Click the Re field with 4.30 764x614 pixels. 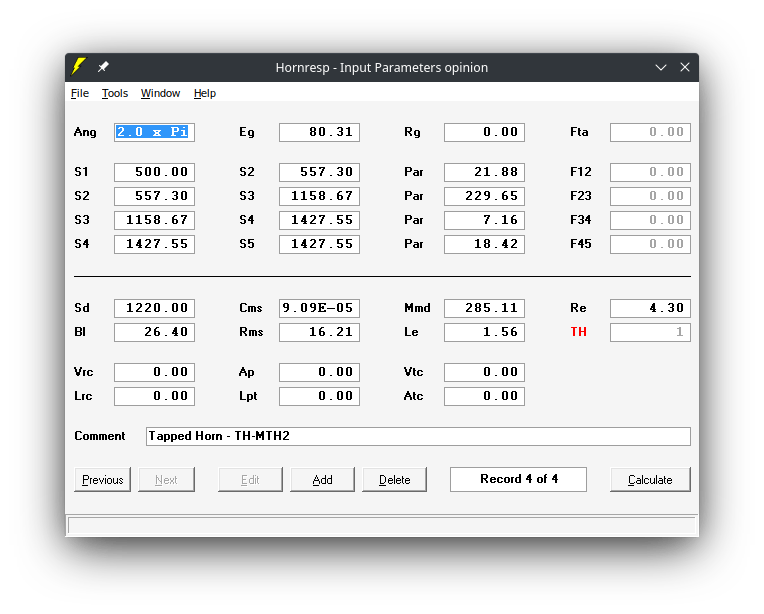tap(650, 308)
